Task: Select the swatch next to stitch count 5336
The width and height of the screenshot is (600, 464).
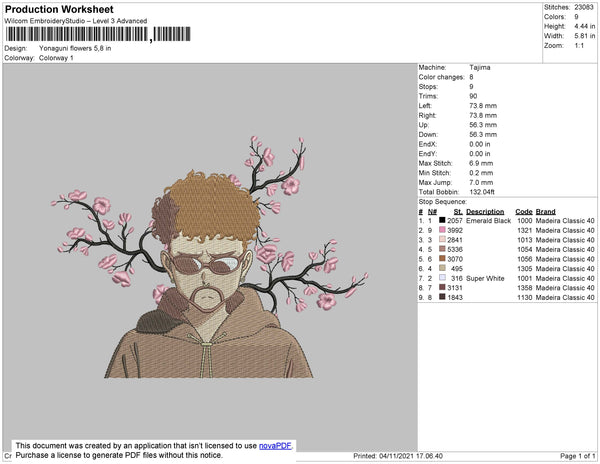Action: click(x=442, y=249)
